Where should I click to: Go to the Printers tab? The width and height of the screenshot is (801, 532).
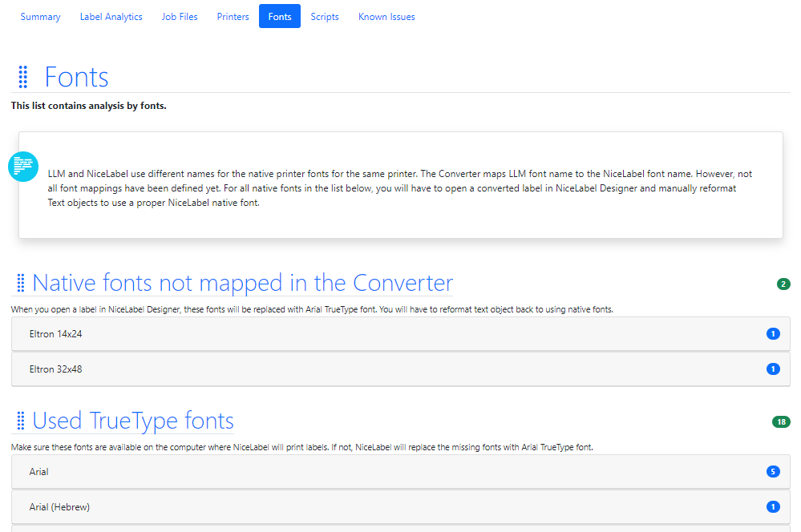233,16
